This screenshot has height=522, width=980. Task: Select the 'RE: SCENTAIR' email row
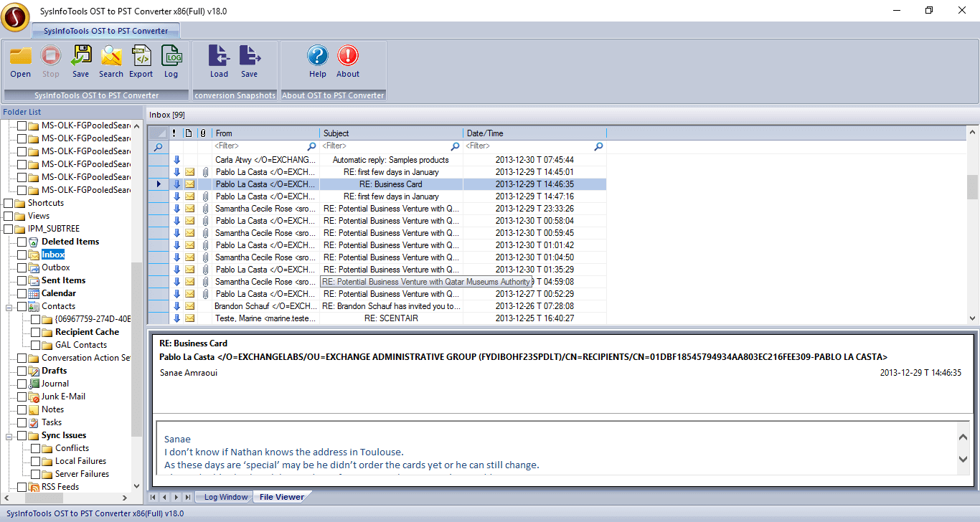point(377,318)
